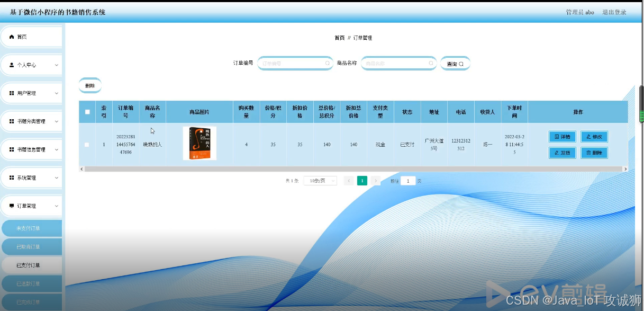Click the search icon in 商品名称 field
Image resolution: width=644 pixels, height=311 pixels.
click(431, 64)
